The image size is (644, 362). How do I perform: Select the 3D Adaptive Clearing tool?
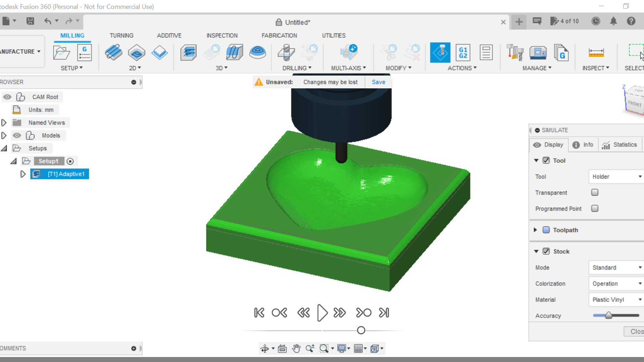tap(189, 52)
